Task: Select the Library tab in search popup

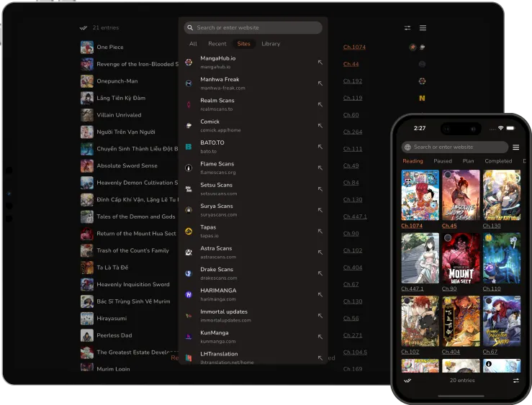Action: 271,44
